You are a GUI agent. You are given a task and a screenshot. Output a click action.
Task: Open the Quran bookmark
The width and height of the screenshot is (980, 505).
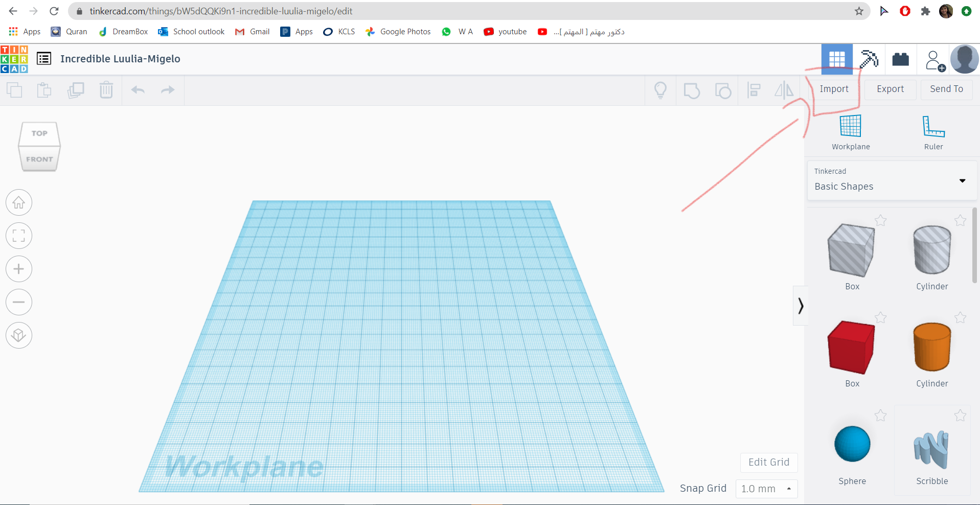69,32
